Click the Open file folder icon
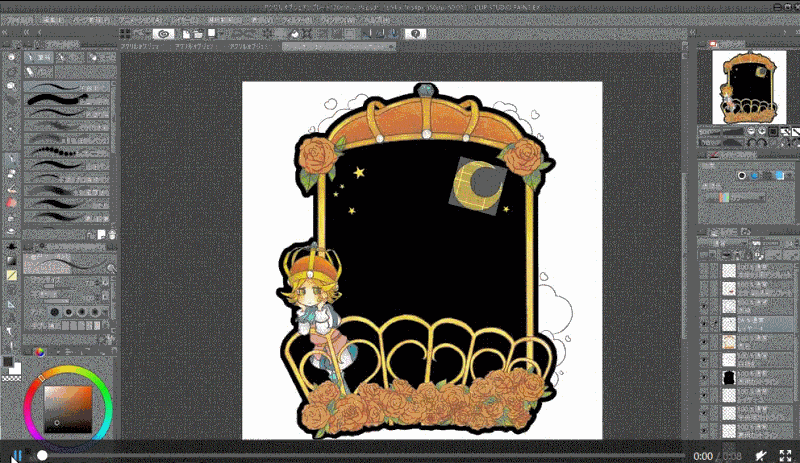 198,34
